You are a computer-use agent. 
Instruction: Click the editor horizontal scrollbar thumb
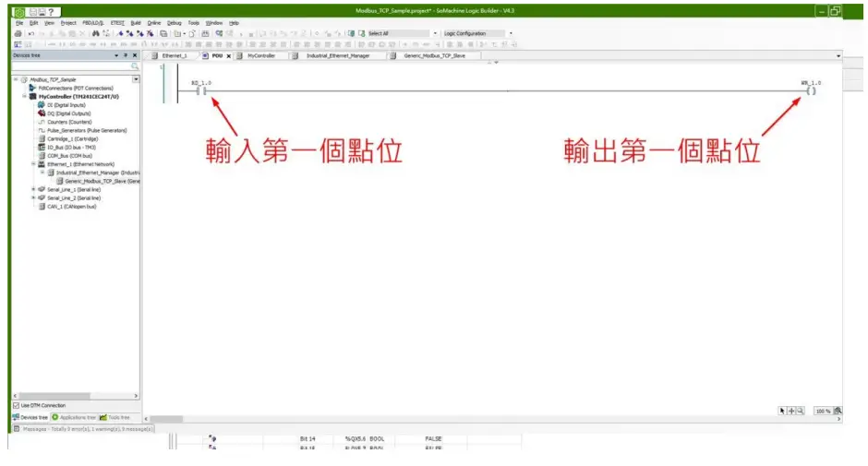166,419
